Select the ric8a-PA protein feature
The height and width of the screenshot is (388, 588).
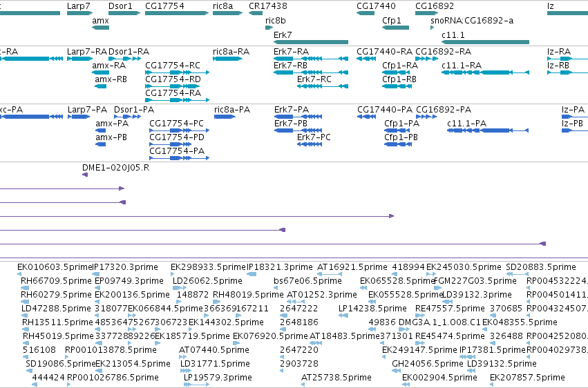coord(225,117)
